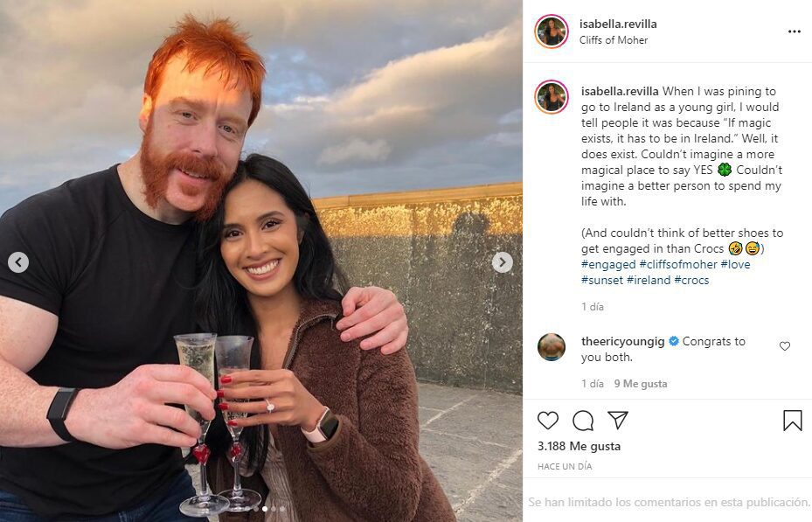Image resolution: width=812 pixels, height=522 pixels.
Task: Open the comment speech bubble icon
Action: point(583,421)
